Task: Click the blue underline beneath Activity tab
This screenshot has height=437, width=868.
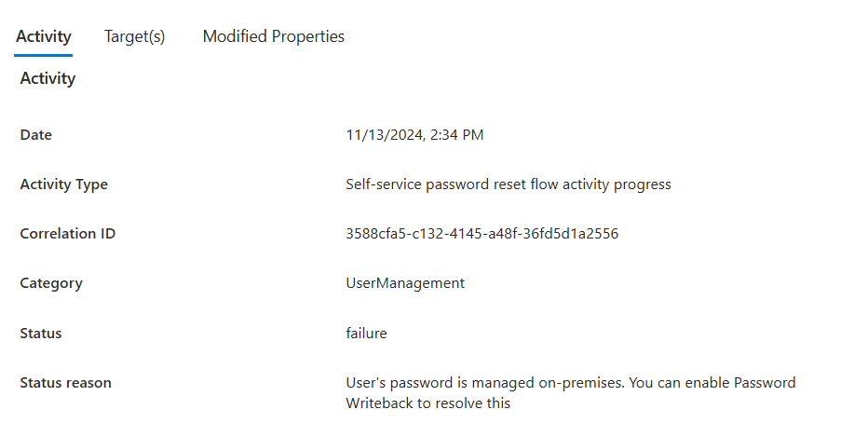Action: [x=43, y=55]
